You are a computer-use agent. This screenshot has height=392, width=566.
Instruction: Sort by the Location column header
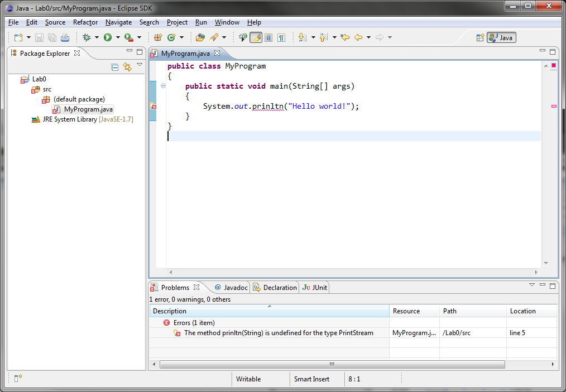(x=532, y=311)
